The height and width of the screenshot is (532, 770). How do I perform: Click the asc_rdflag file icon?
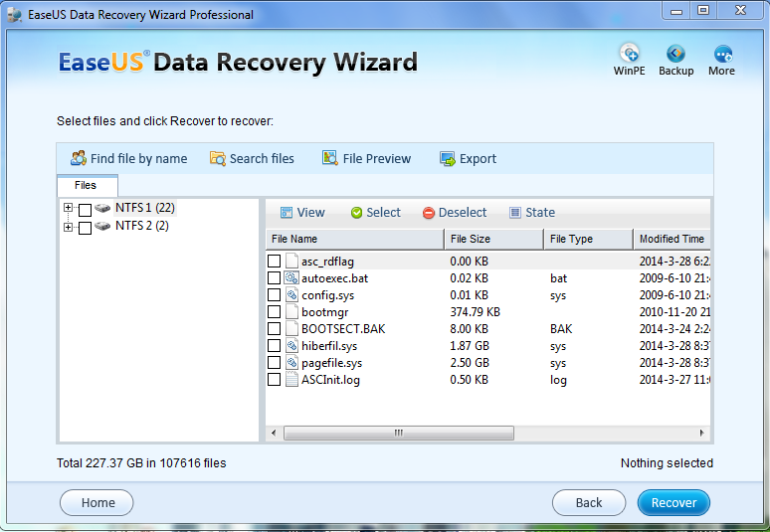(291, 262)
